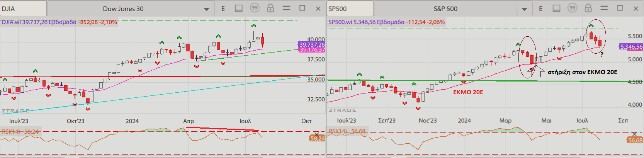Screen dimensions: 644x158
Task: Click the Μαι date axis label
Action: tap(546, 121)
